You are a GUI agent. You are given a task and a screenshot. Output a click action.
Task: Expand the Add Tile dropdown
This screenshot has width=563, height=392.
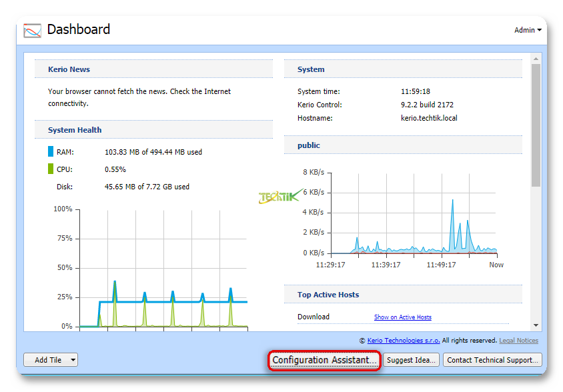pos(51,360)
